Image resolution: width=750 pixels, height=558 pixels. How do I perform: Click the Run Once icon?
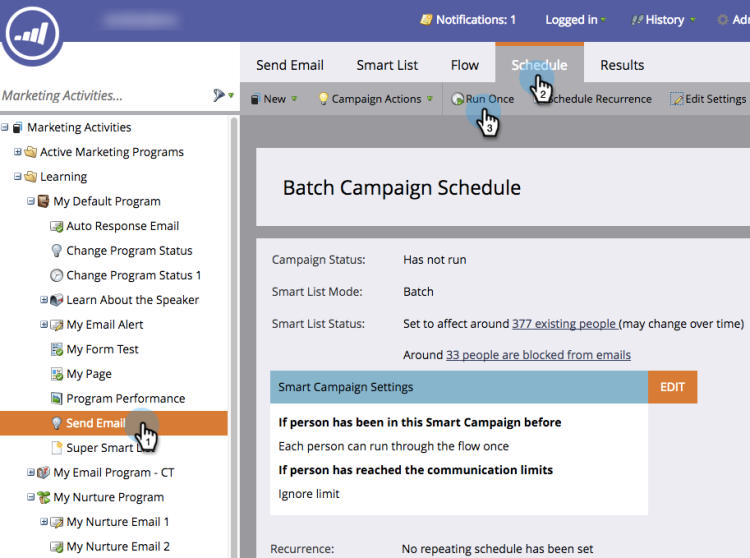tap(457, 99)
